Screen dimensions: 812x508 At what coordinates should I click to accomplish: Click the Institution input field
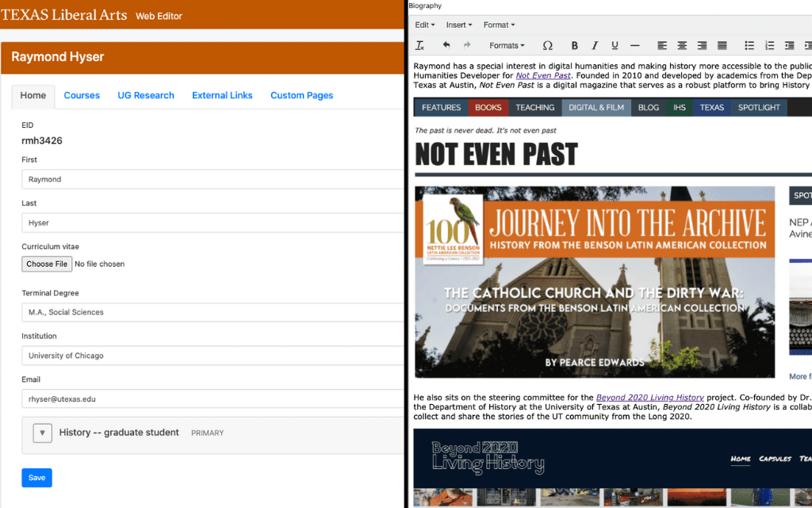213,356
